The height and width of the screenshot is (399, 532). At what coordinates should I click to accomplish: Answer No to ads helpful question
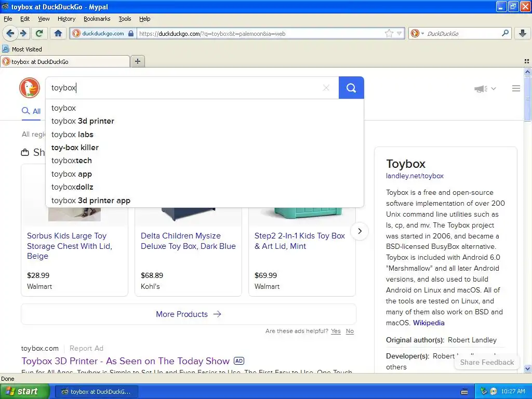click(x=350, y=331)
